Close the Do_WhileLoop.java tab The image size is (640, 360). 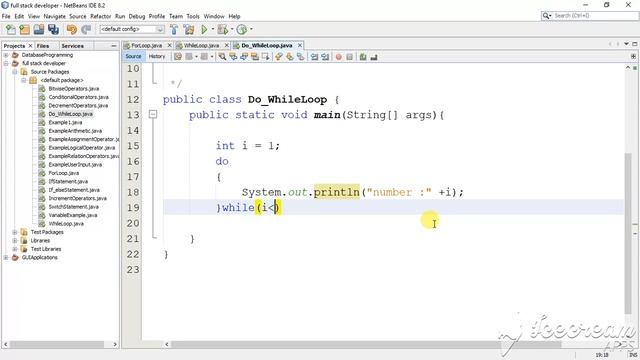pos(300,45)
